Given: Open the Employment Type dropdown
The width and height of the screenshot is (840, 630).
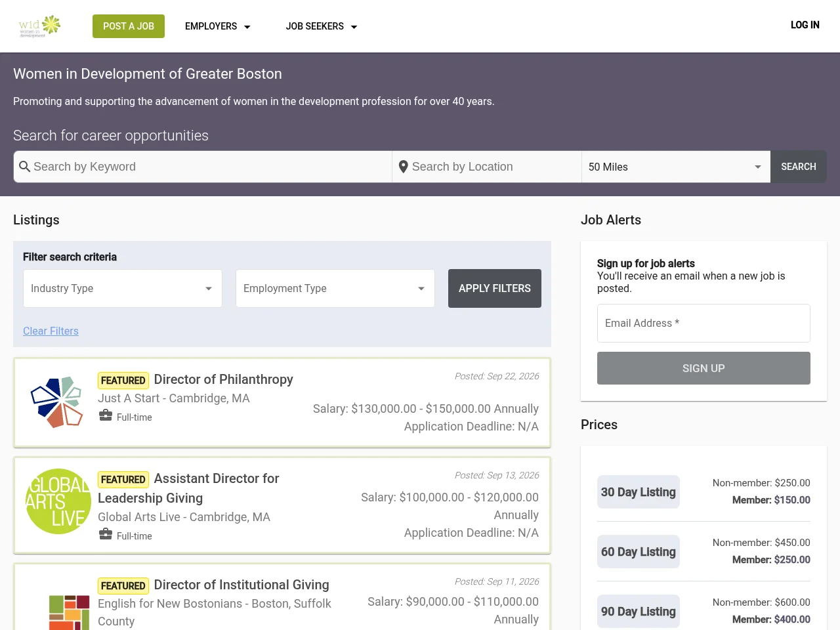Looking at the screenshot, I should point(335,288).
